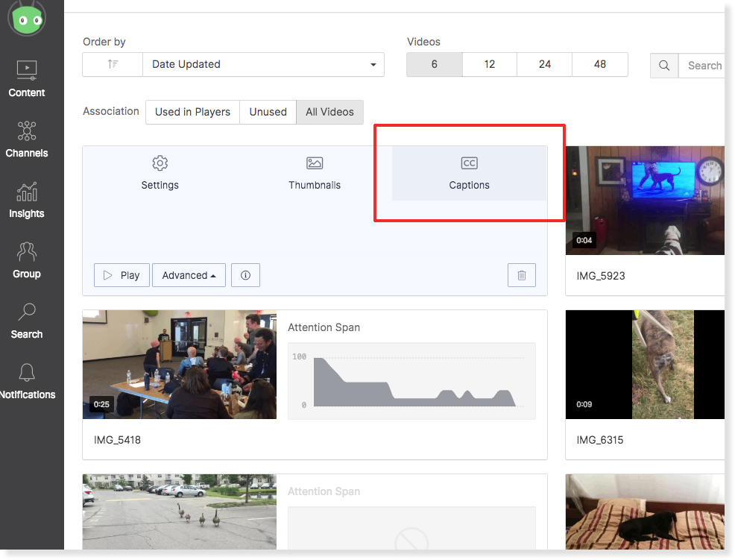
Task: Show 12 videos per page
Action: point(490,64)
